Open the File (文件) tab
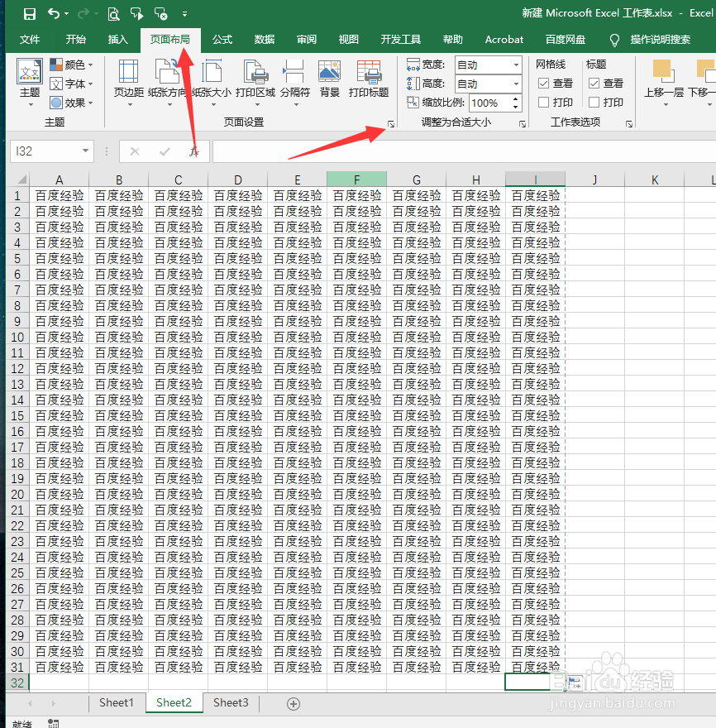The width and height of the screenshot is (716, 728). click(30, 40)
